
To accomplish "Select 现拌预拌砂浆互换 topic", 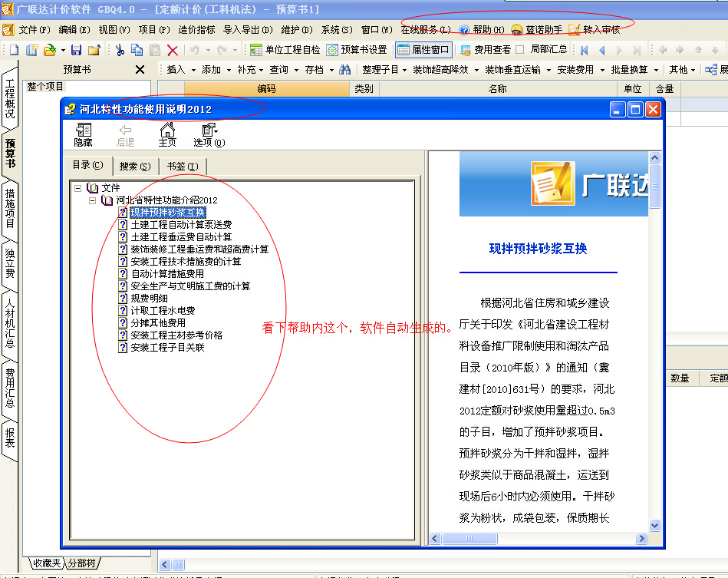I will (167, 213).
